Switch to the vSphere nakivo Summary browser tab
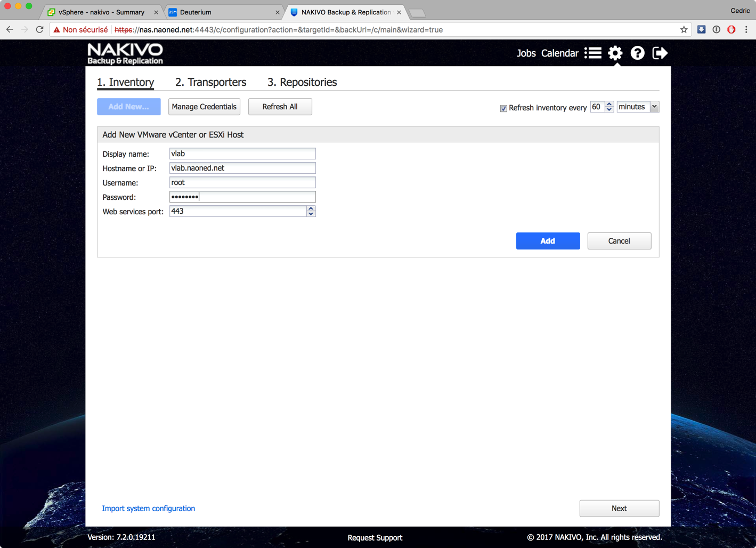 tap(101, 12)
